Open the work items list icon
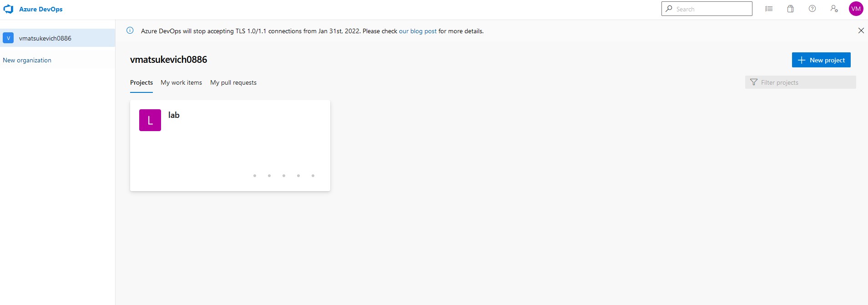 click(x=769, y=9)
